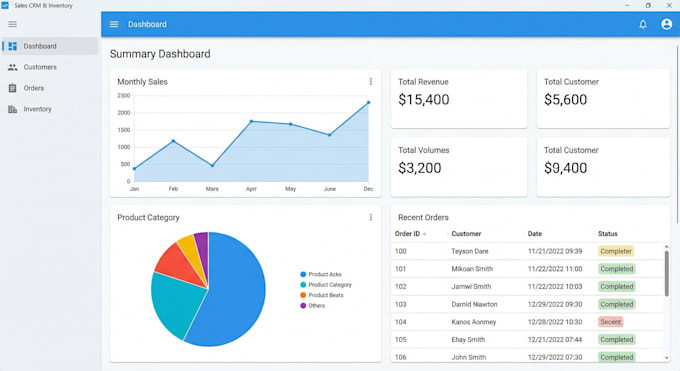Click the Status column header
Viewport: 680px width, 371px height.
coord(608,234)
